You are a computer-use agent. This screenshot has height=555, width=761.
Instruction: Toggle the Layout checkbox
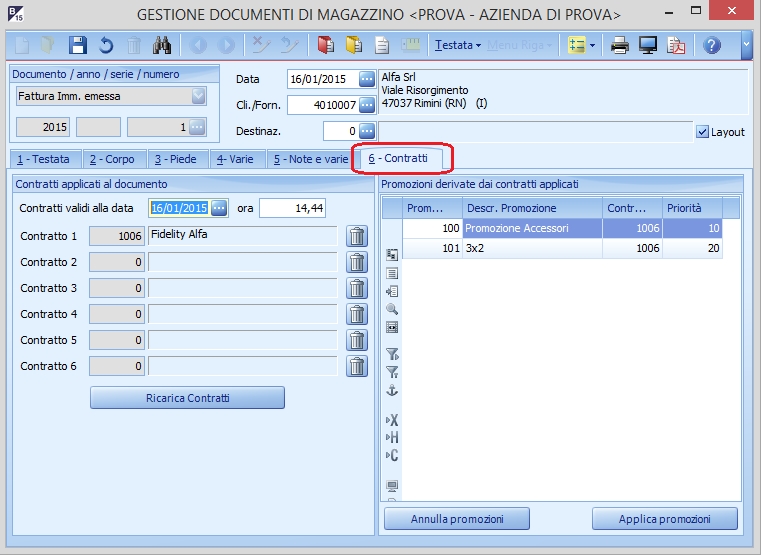point(702,132)
